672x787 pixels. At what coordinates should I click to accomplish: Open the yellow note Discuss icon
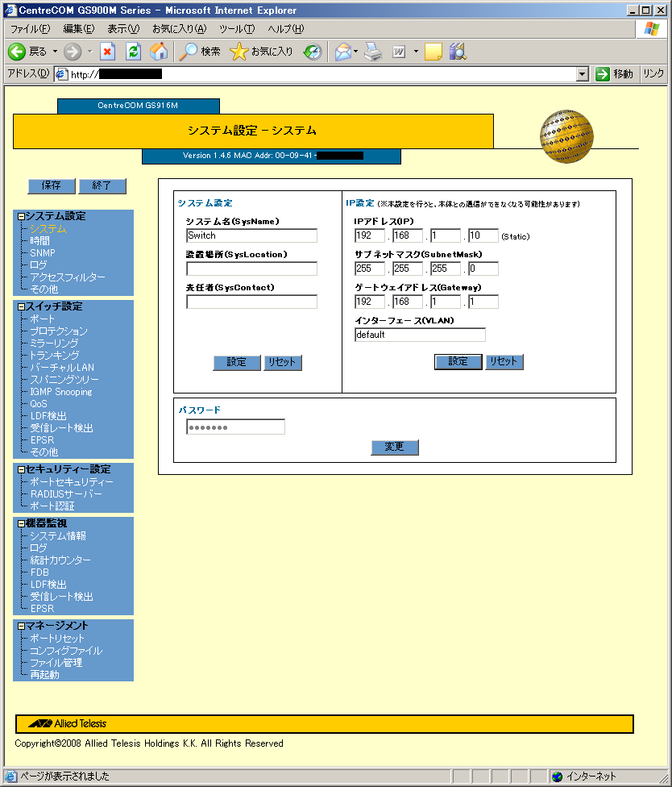433,51
